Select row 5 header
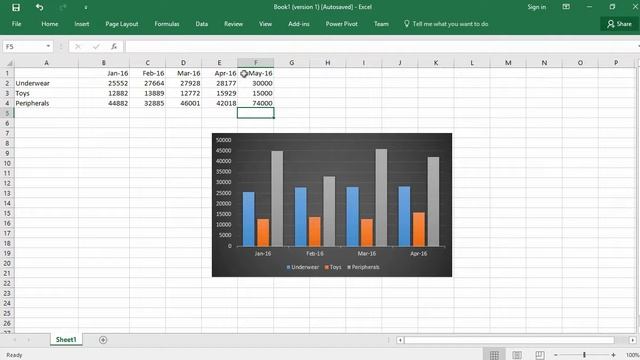 click(7, 113)
